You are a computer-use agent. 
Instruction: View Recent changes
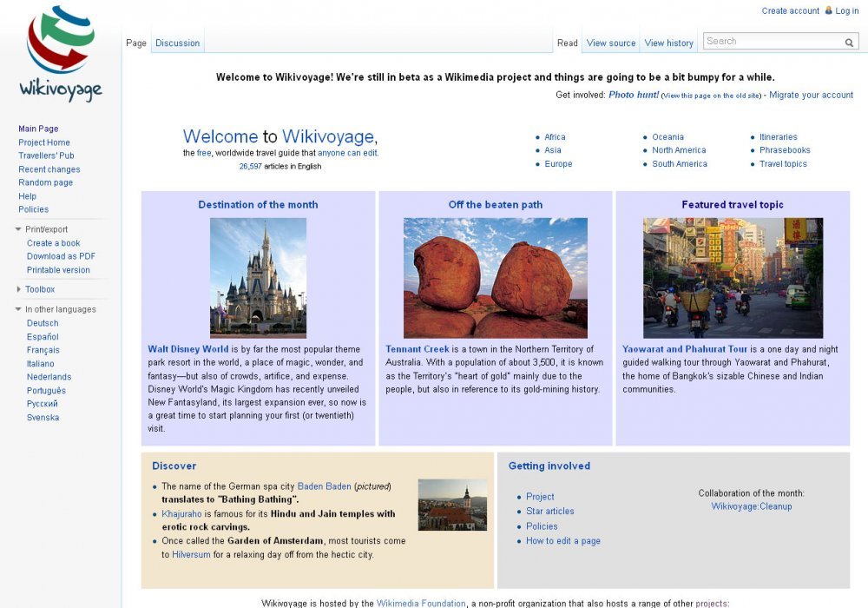[49, 169]
